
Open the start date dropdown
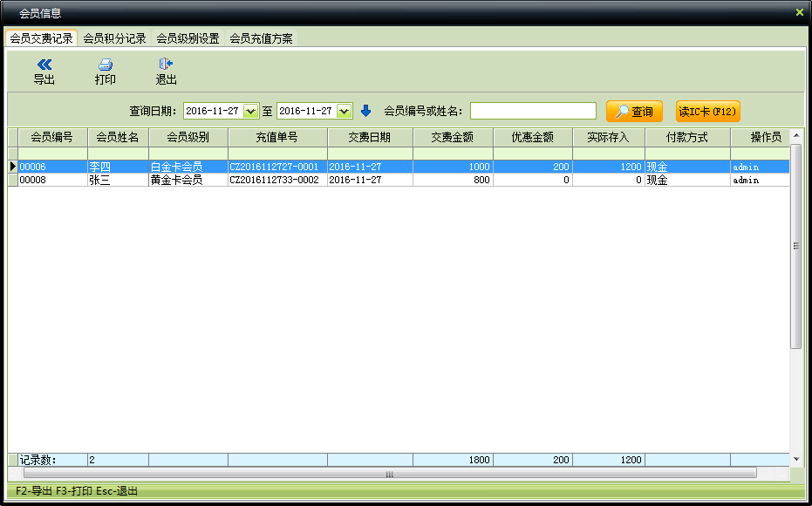coord(251,111)
